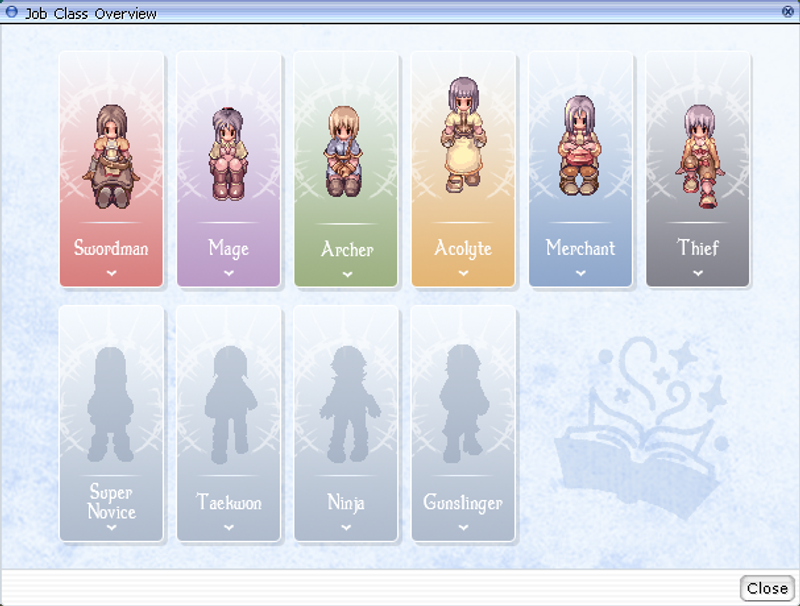
Task: Expand the Taekwon card chevron
Action: [x=229, y=528]
